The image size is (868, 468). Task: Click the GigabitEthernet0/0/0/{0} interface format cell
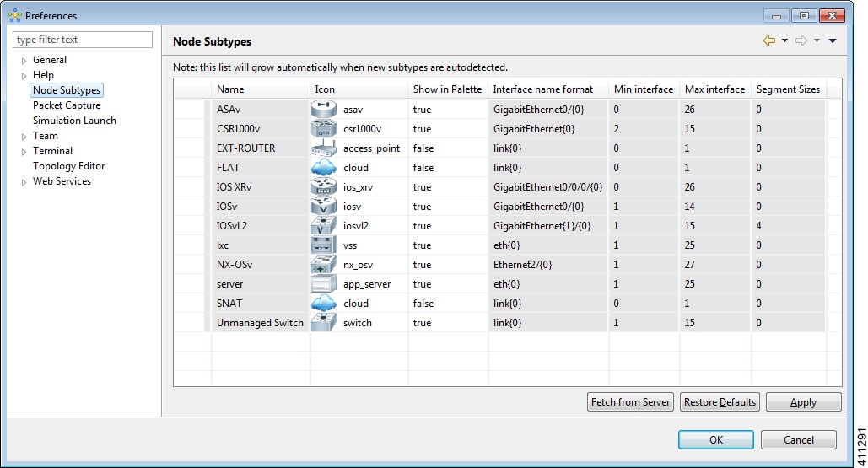pyautogui.click(x=548, y=186)
